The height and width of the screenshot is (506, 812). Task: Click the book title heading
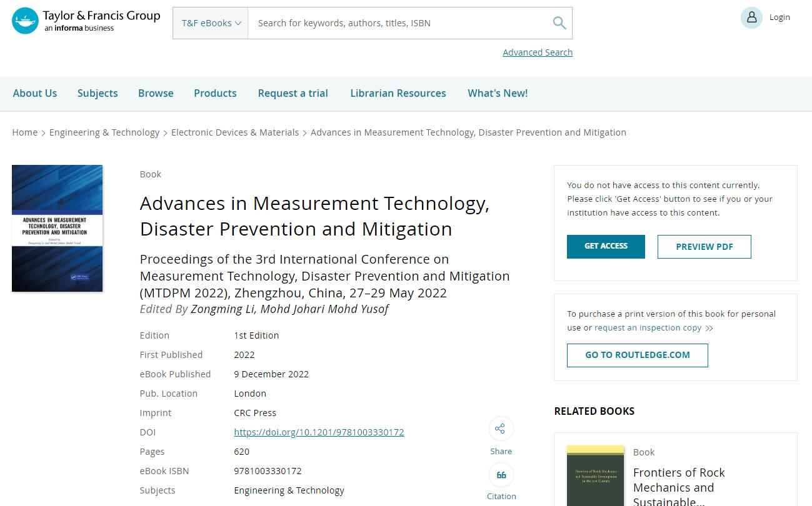tap(314, 216)
